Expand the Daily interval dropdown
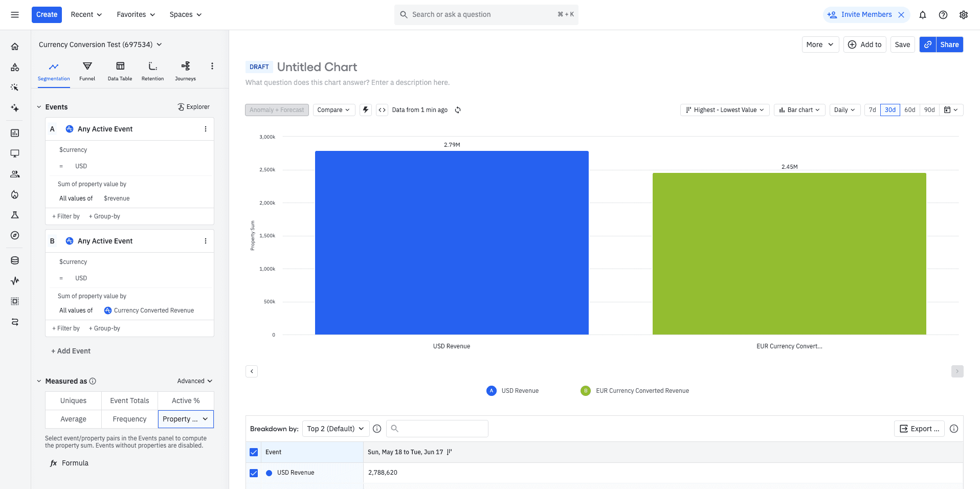Screen dimensions: 980x489 click(844, 110)
